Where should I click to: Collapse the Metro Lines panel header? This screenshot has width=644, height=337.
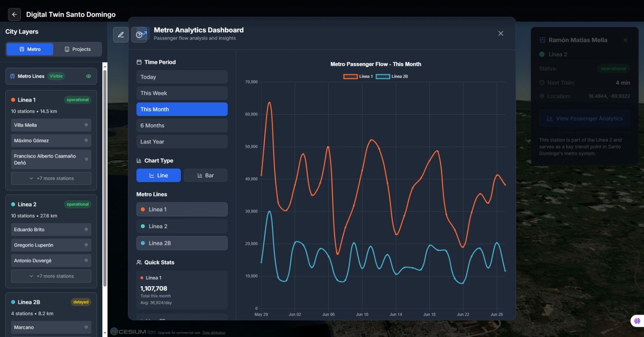(x=36, y=76)
